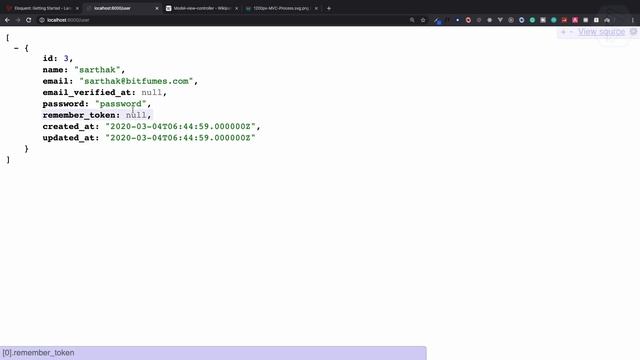Open the white ring on blue extension icon
The image size is (640, 360).
(522, 20)
